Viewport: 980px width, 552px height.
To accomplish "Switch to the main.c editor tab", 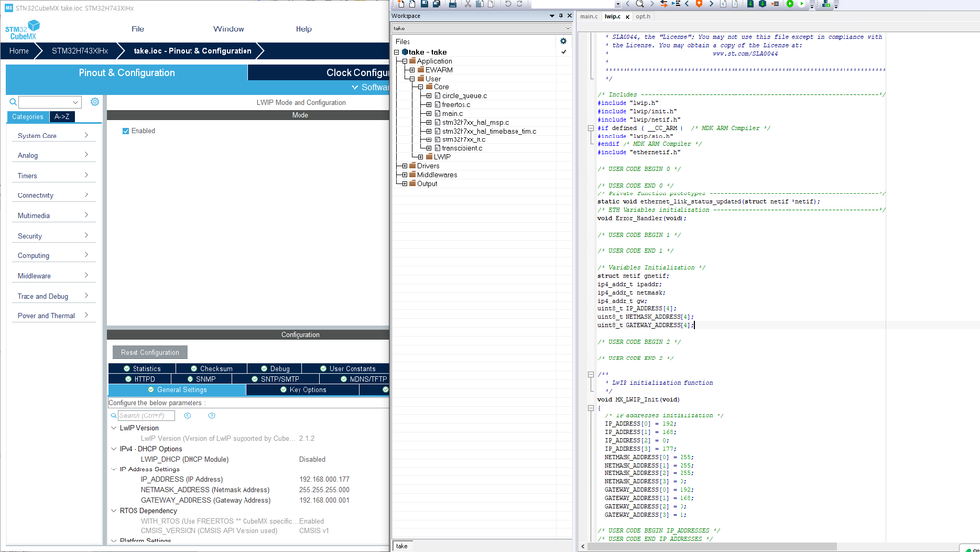I will (x=589, y=17).
